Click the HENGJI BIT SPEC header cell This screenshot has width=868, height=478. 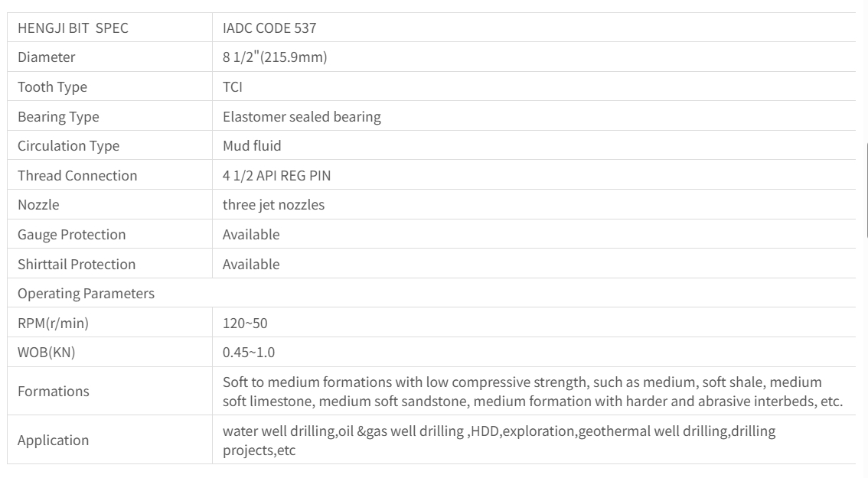73,28
